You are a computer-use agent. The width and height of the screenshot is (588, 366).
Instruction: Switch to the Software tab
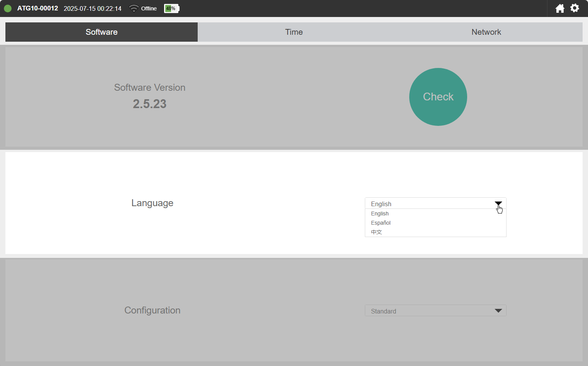pyautogui.click(x=102, y=32)
